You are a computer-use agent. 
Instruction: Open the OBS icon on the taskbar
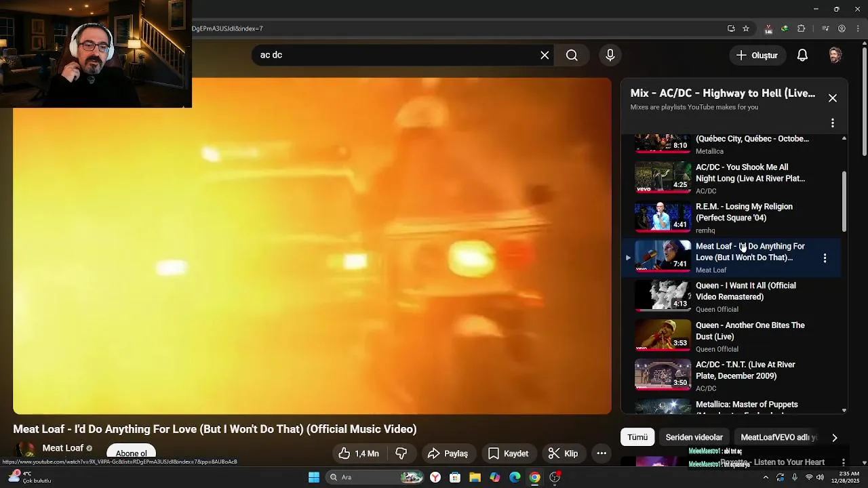pyautogui.click(x=555, y=477)
